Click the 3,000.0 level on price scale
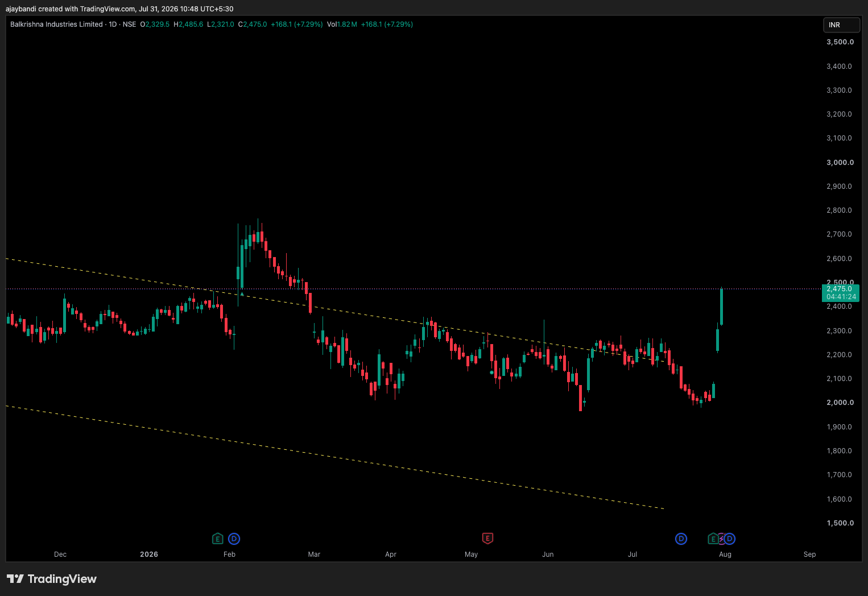The height and width of the screenshot is (596, 868). [x=840, y=163]
